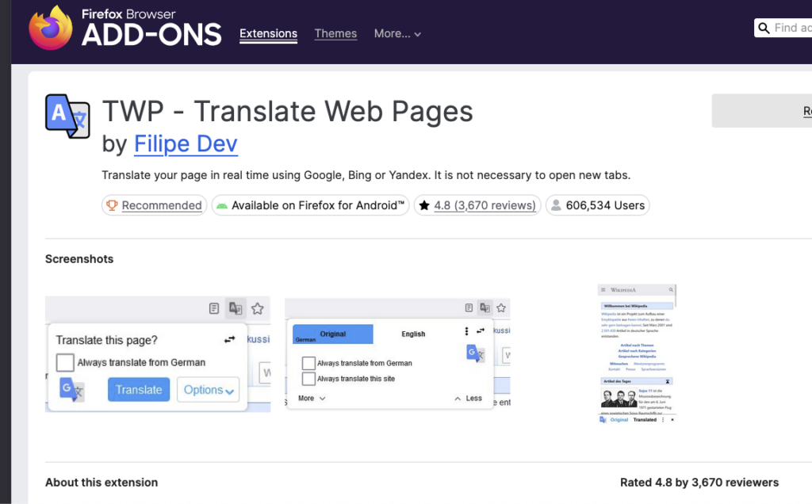Open the Options dropdown in the translate popup
This screenshot has height=504, width=812.
(x=208, y=390)
